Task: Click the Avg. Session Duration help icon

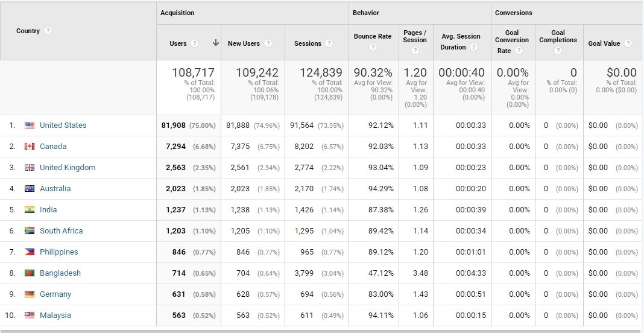Action: pos(474,47)
